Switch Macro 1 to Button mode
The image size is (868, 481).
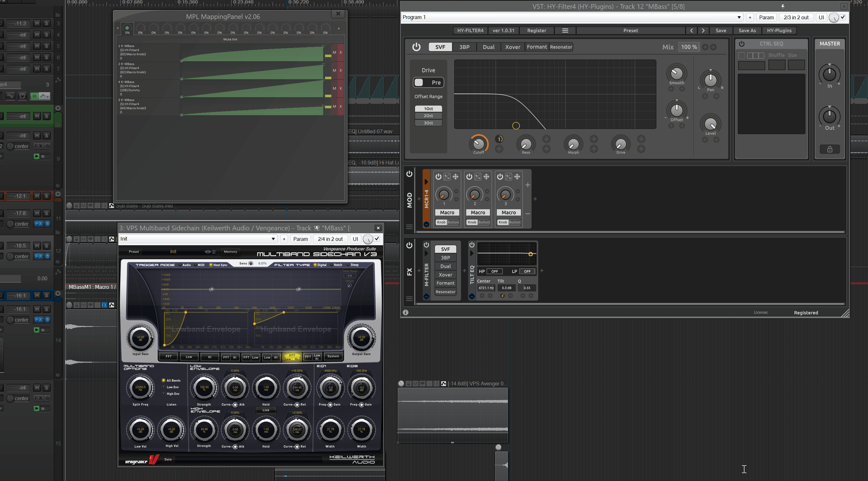coord(453,222)
